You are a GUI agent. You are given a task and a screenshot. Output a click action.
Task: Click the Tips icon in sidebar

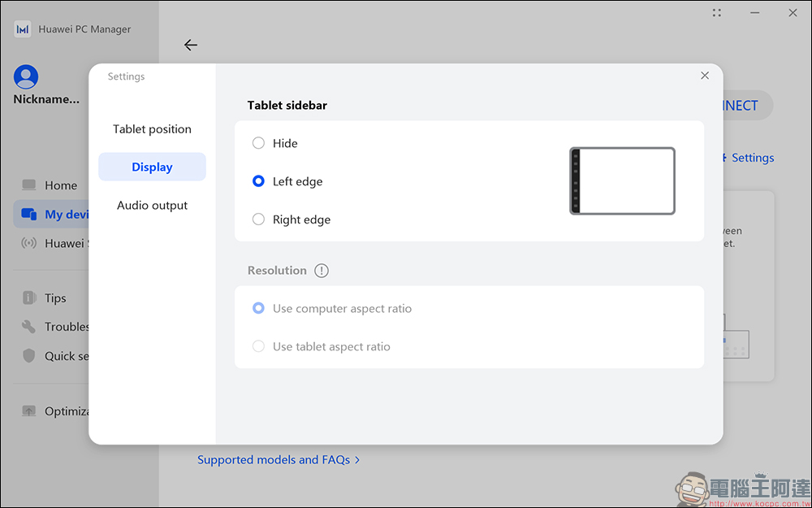[x=29, y=298]
